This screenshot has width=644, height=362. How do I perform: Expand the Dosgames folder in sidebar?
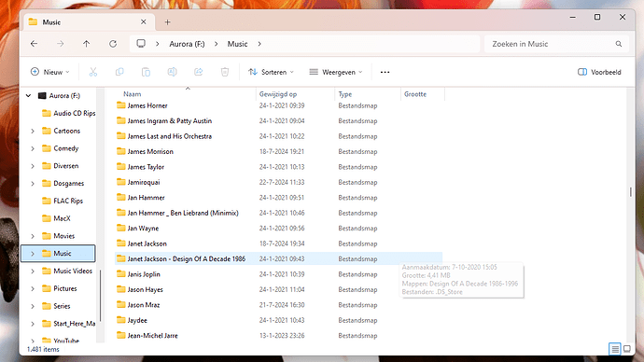pos(33,184)
